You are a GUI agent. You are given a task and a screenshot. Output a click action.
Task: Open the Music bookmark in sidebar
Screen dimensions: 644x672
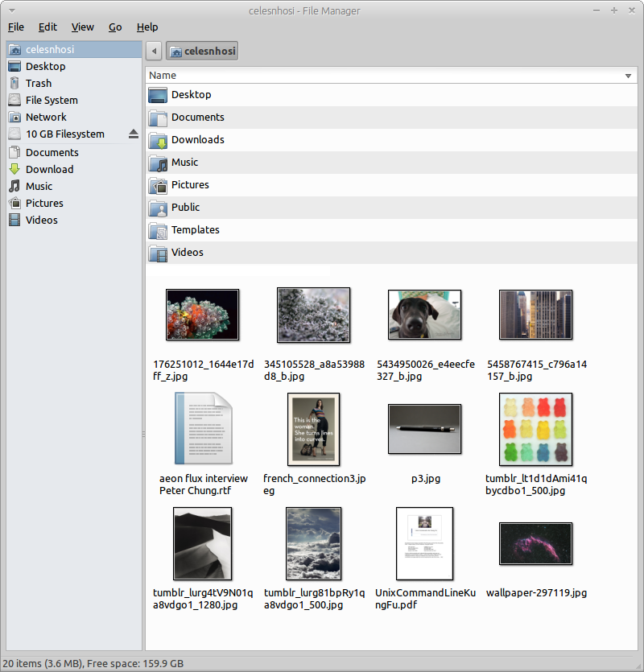click(x=39, y=186)
